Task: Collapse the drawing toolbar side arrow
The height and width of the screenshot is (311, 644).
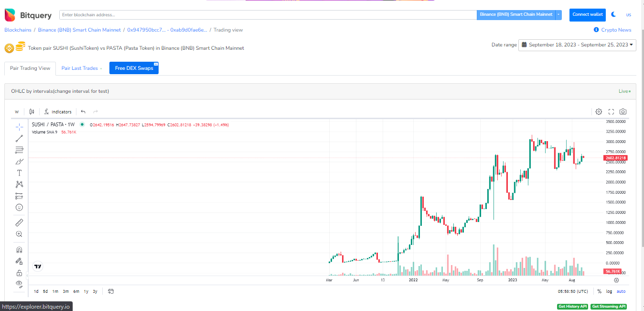Action: (x=28, y=277)
